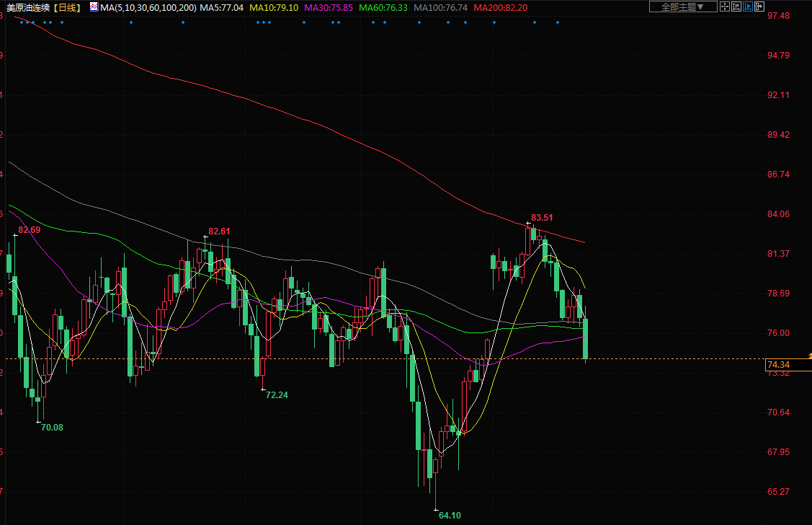This screenshot has width=812, height=525.
Task: Click the green MA60:76.33 legend
Action: click(x=383, y=7)
